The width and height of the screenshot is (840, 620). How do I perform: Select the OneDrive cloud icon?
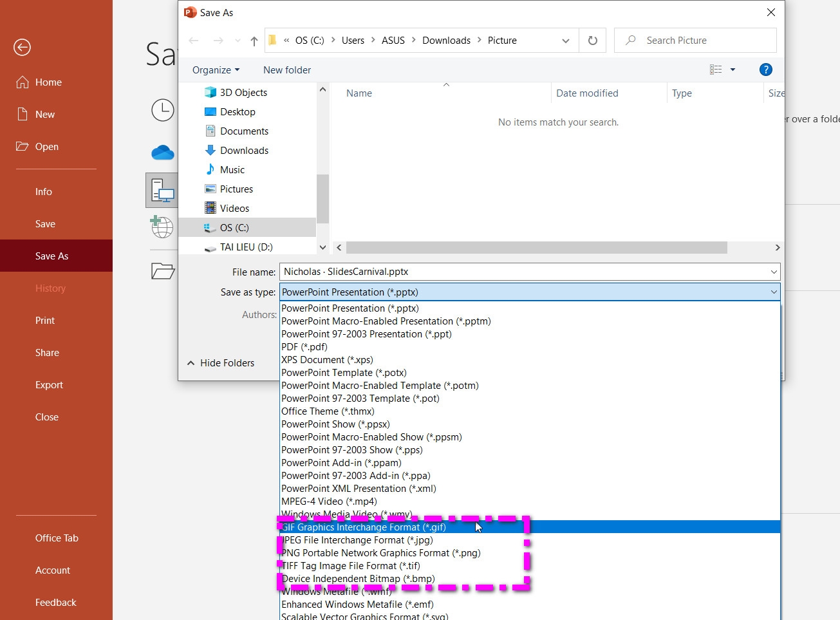point(162,153)
